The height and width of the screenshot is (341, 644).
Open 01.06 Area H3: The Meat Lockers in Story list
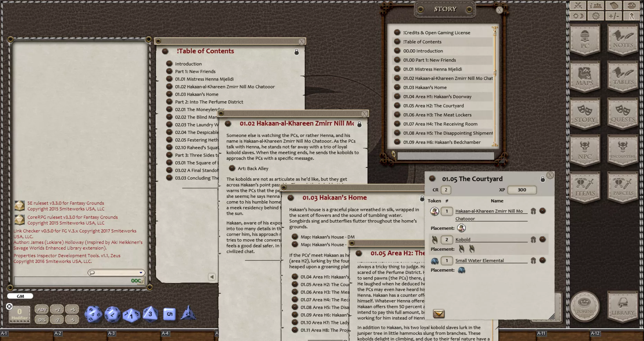437,115
